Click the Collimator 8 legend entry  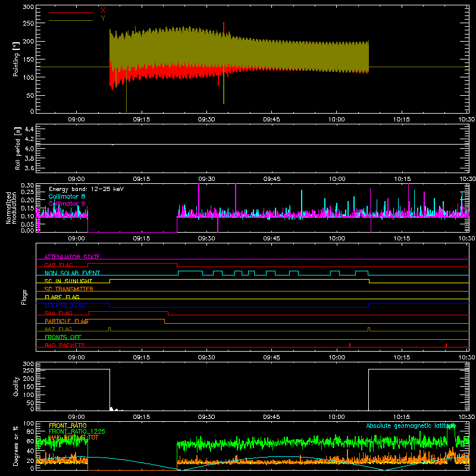tap(67, 196)
